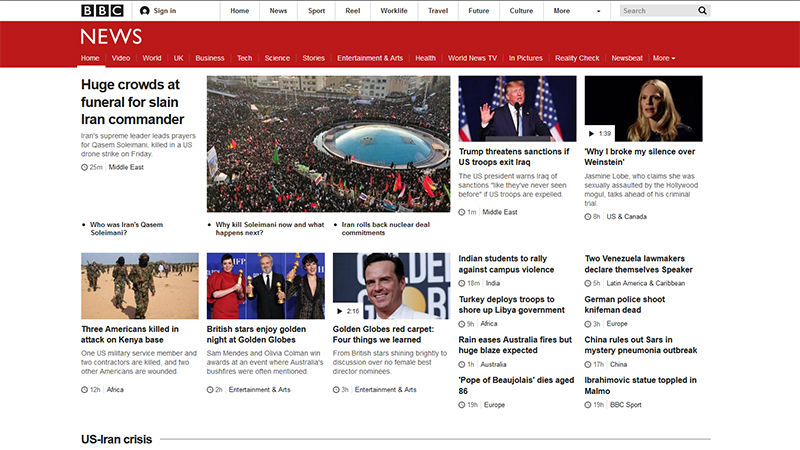Open Three Americans killed in Kenya headline
This screenshot has width=800, height=450.
(130, 334)
